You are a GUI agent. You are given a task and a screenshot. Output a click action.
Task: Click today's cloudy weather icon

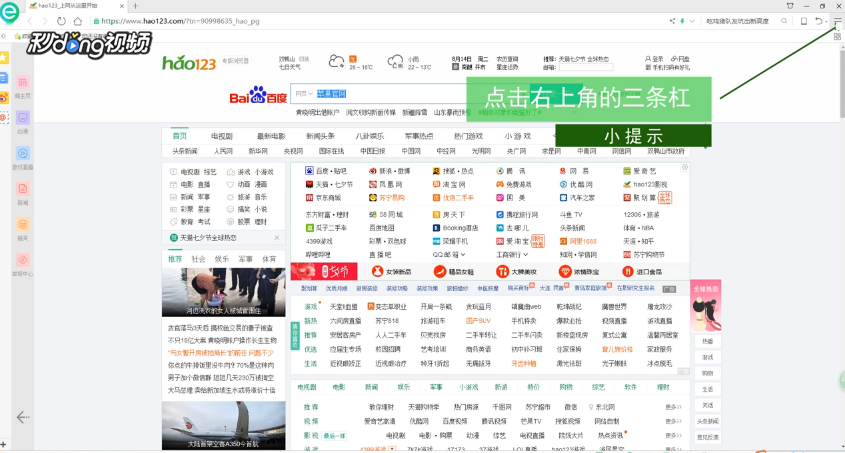tap(337, 61)
